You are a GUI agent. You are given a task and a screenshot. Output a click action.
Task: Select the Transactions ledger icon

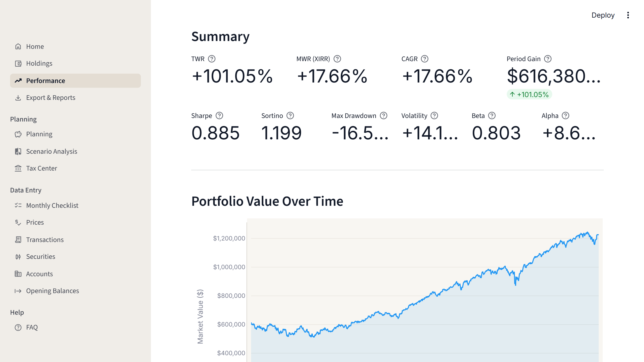(18, 239)
